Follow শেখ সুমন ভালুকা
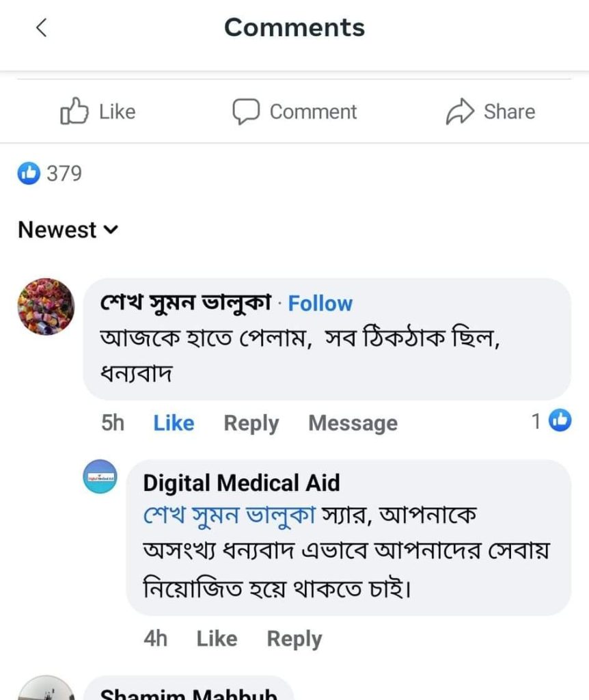Image resolution: width=589 pixels, height=700 pixels. point(320,304)
